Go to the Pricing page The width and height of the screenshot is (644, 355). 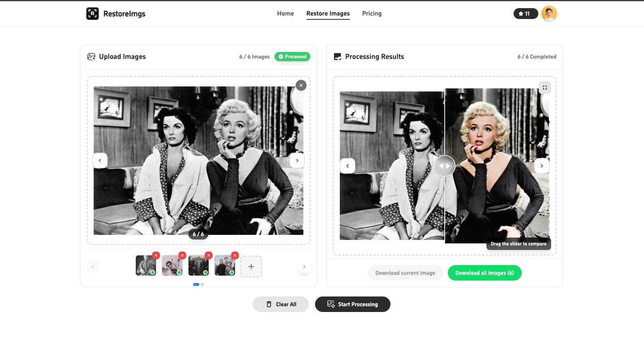[x=372, y=14]
